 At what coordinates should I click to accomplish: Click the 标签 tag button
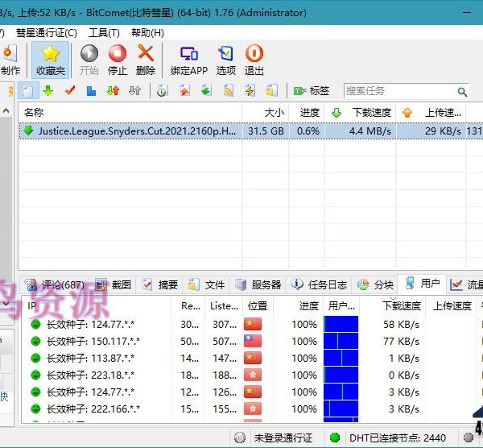(312, 91)
